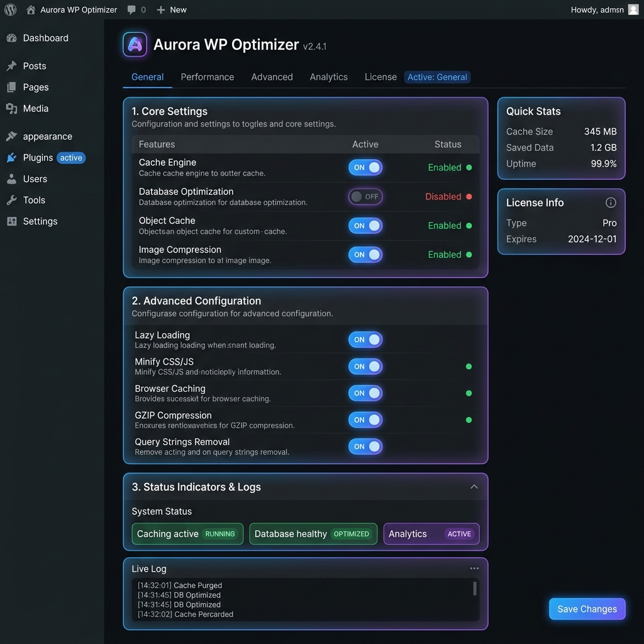Viewport: 644px width, 644px height.
Task: Click the active badge beside Plugins
Action: point(71,158)
